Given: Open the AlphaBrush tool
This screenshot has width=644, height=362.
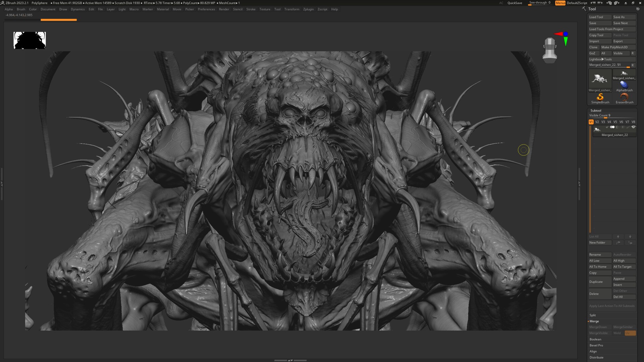Looking at the screenshot, I should 624,85.
